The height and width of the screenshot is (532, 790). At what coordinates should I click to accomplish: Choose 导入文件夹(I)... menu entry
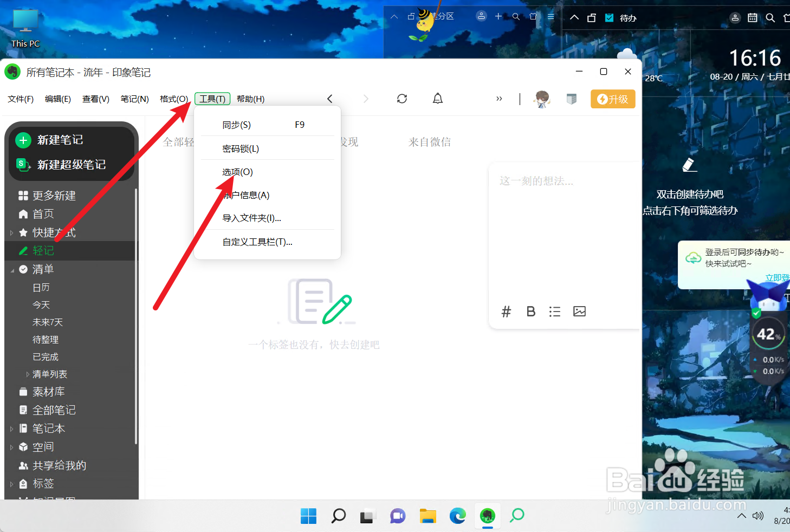coord(267,218)
